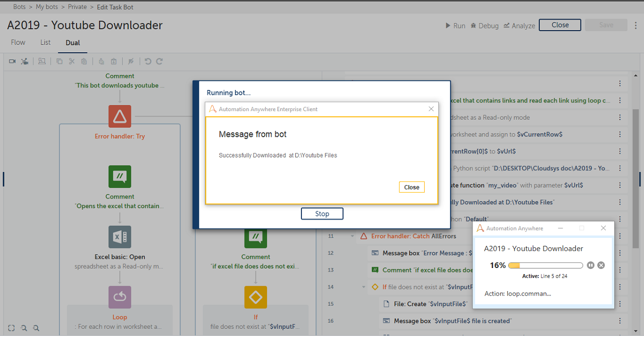Open the three-dot menu for line 11

click(620, 236)
